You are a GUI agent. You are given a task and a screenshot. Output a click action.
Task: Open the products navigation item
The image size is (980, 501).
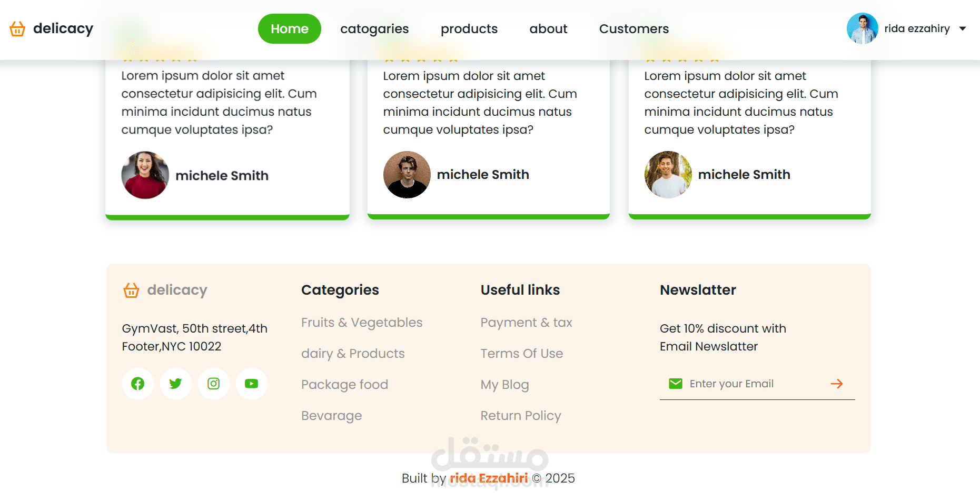tap(469, 28)
